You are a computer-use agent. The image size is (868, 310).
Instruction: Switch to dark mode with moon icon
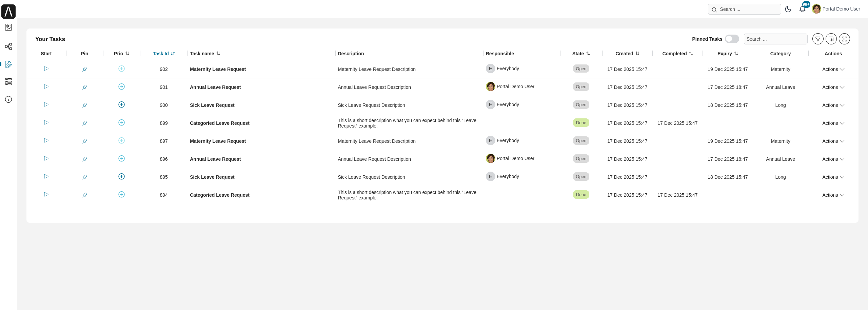[788, 9]
